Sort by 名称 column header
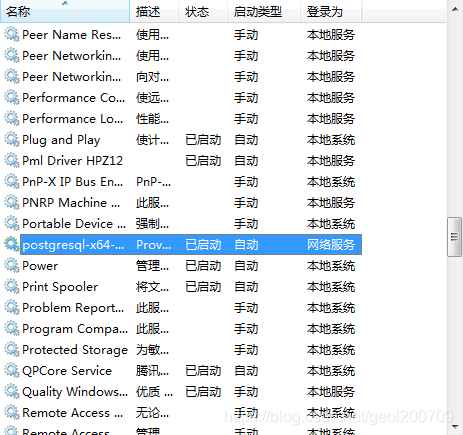The width and height of the screenshot is (463, 435). [65, 11]
